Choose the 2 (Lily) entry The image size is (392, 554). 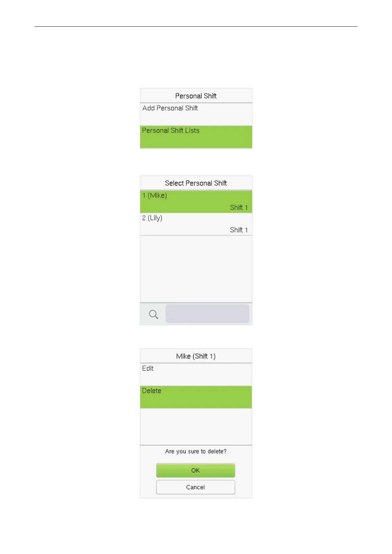196,224
